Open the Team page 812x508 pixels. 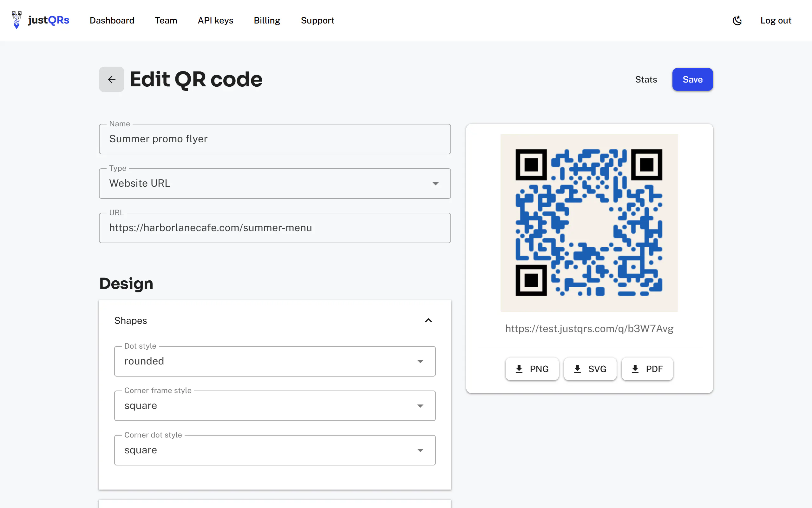(x=166, y=21)
